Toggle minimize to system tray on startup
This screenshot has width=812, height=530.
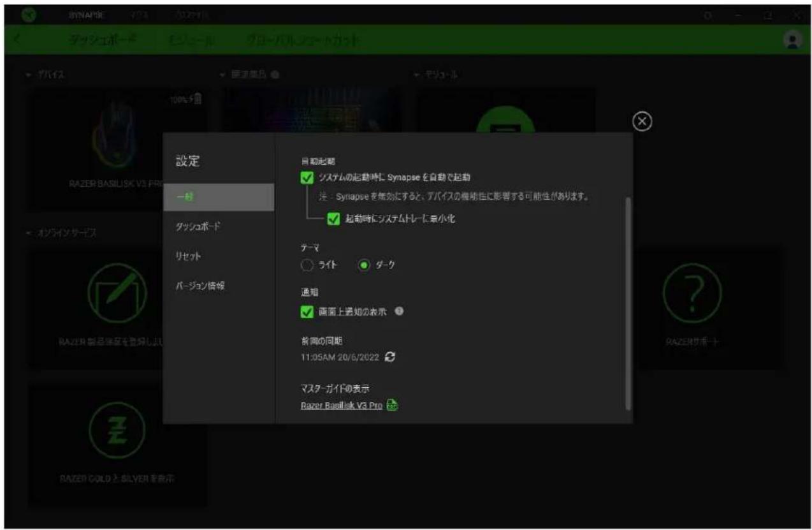(333, 219)
